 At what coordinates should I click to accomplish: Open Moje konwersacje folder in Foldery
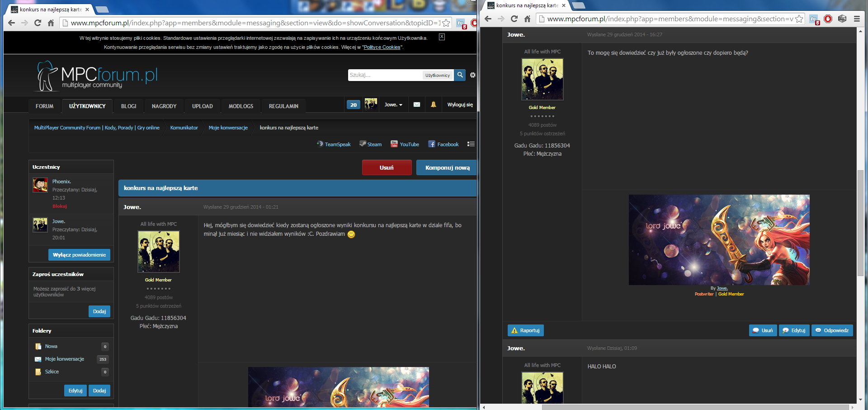pyautogui.click(x=65, y=359)
